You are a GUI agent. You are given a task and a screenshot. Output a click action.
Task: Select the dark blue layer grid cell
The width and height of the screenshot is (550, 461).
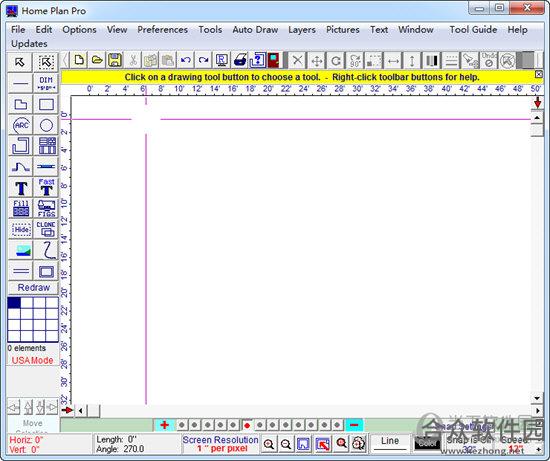coord(14,303)
